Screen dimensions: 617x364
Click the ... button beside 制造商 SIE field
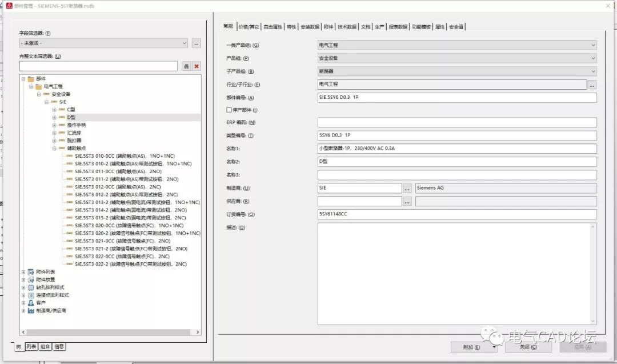(407, 188)
